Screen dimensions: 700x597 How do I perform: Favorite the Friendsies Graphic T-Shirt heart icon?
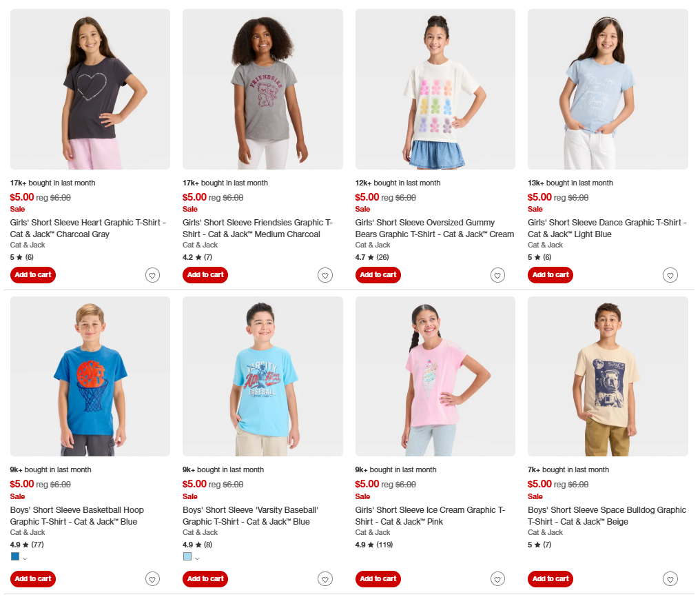pos(325,275)
